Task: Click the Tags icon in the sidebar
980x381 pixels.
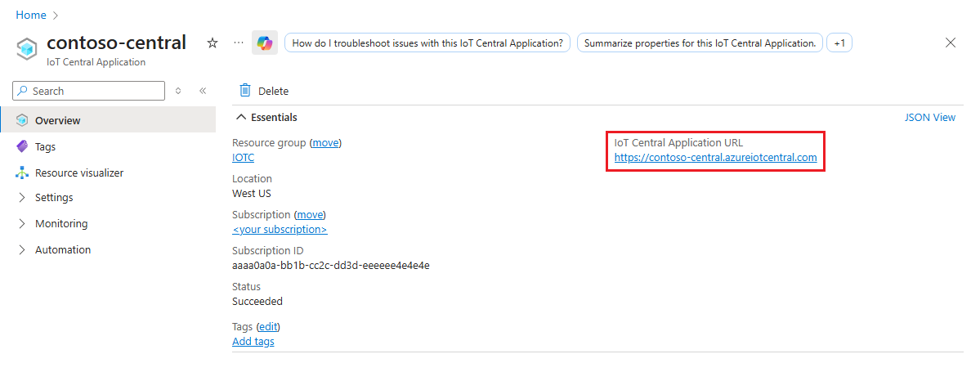Action: pos(22,147)
